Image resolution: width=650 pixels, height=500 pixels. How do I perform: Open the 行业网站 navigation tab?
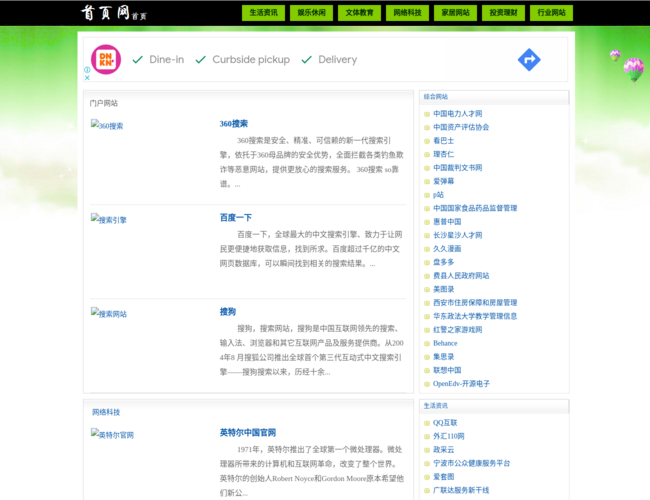[x=551, y=12]
